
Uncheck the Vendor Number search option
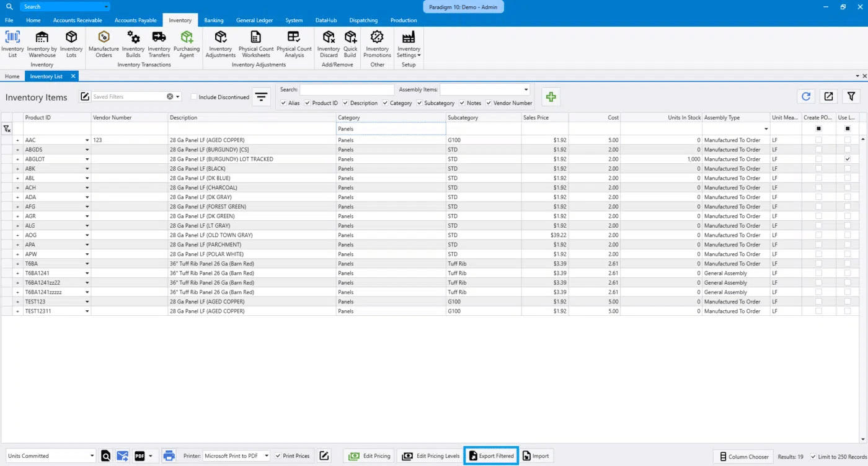[489, 103]
